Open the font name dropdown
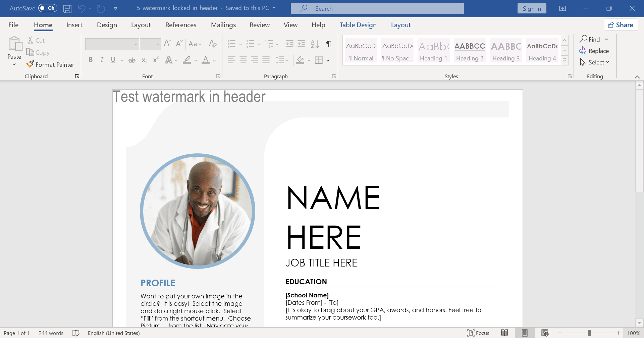 click(136, 44)
